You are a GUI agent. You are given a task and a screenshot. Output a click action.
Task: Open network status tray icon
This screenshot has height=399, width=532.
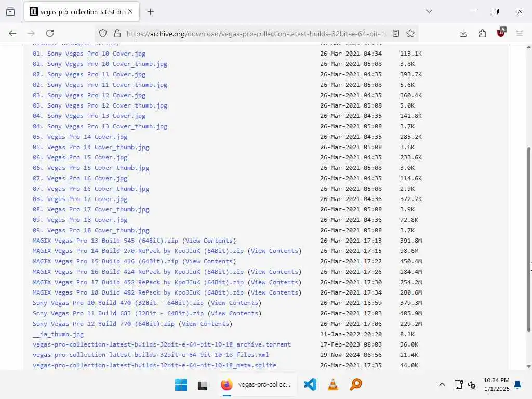458,384
